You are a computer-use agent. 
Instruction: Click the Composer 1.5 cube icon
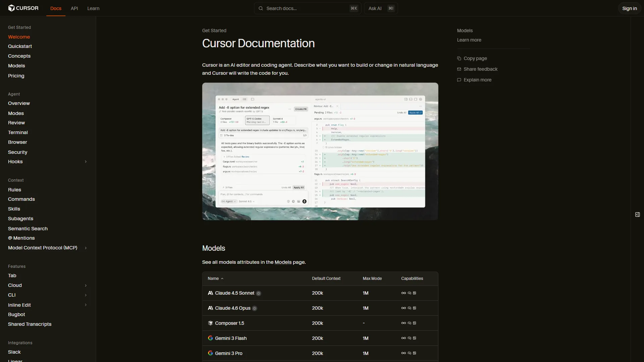pyautogui.click(x=210, y=323)
